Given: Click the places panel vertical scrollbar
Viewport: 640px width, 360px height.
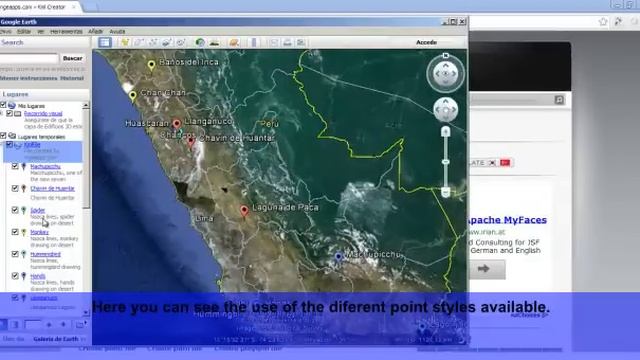Looking at the screenshot, I should [86, 159].
